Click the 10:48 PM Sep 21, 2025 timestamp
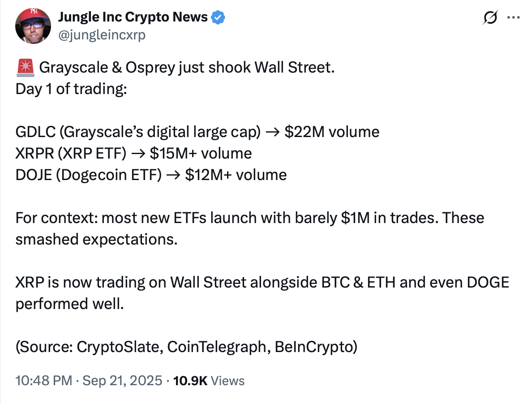This screenshot has width=532, height=404. click(89, 381)
